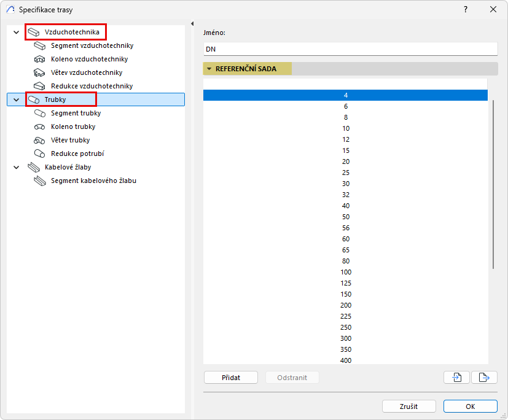Click the Kabelové žlaby tray icon

pyautogui.click(x=33, y=167)
